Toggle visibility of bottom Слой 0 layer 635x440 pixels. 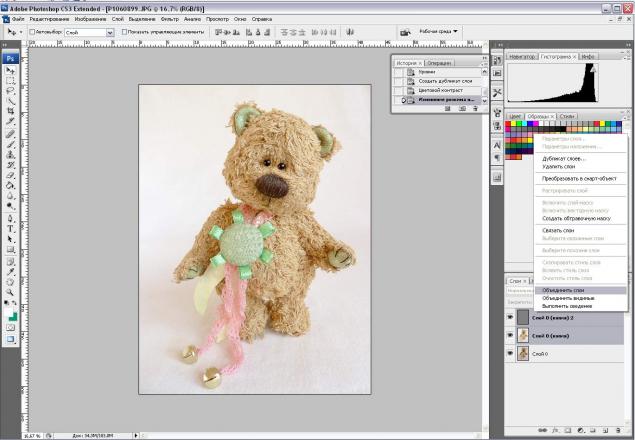click(510, 354)
